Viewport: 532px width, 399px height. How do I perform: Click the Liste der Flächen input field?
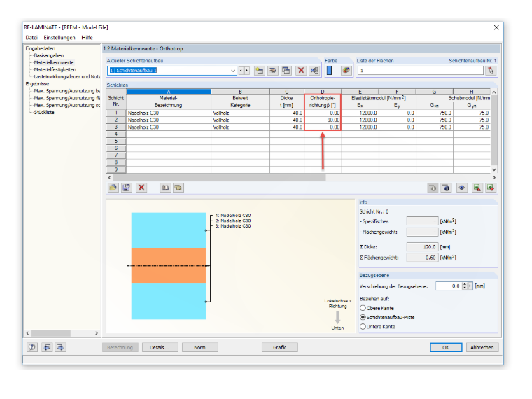(421, 71)
